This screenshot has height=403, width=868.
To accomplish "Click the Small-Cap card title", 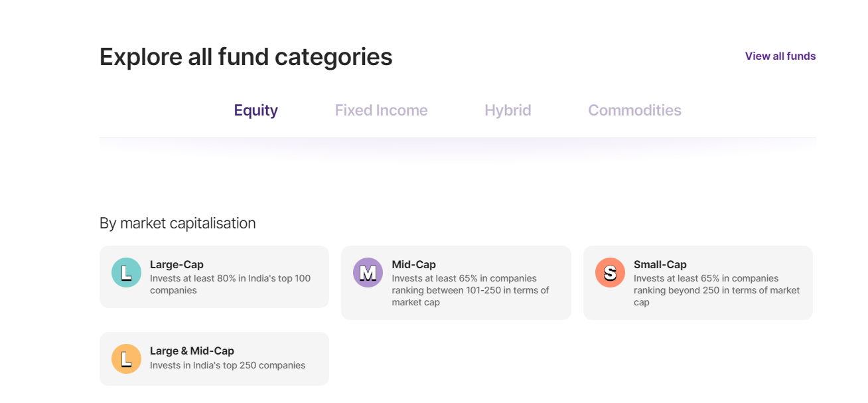I will [660, 264].
